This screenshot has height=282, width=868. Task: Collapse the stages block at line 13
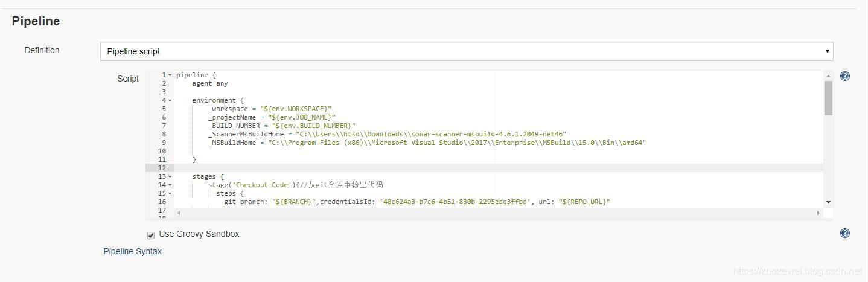click(170, 177)
